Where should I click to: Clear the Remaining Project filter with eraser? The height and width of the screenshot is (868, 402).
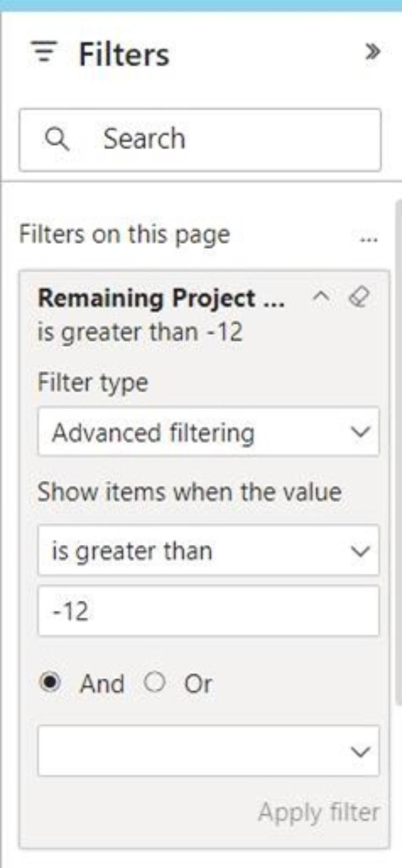[359, 296]
